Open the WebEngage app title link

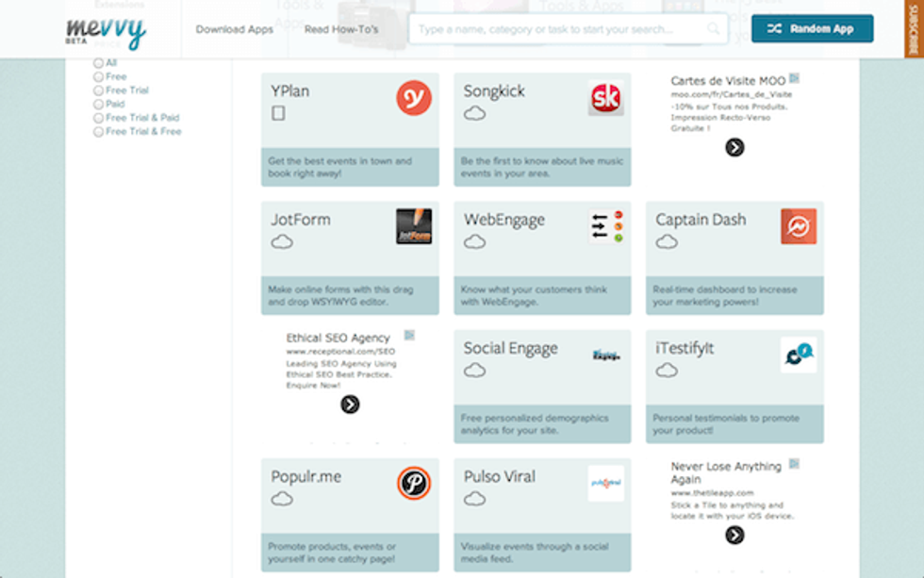tap(503, 220)
